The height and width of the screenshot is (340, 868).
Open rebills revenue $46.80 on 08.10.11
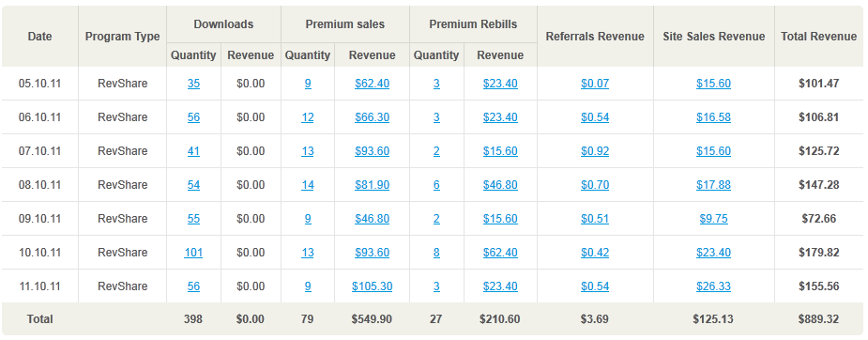coord(500,185)
